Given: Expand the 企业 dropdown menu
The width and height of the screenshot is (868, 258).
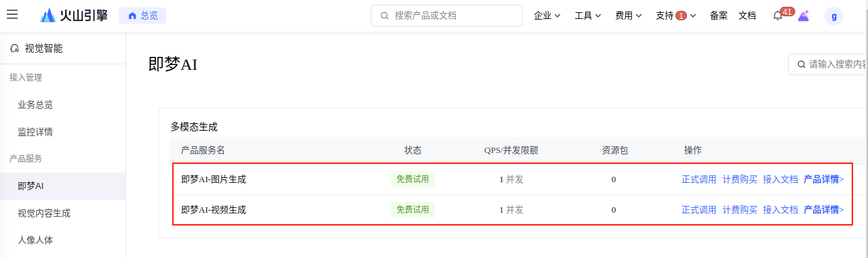Looking at the screenshot, I should click(x=547, y=16).
